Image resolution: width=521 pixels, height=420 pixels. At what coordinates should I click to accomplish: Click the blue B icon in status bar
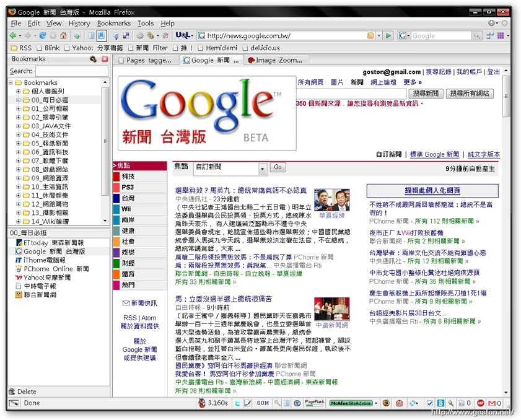(x=440, y=403)
